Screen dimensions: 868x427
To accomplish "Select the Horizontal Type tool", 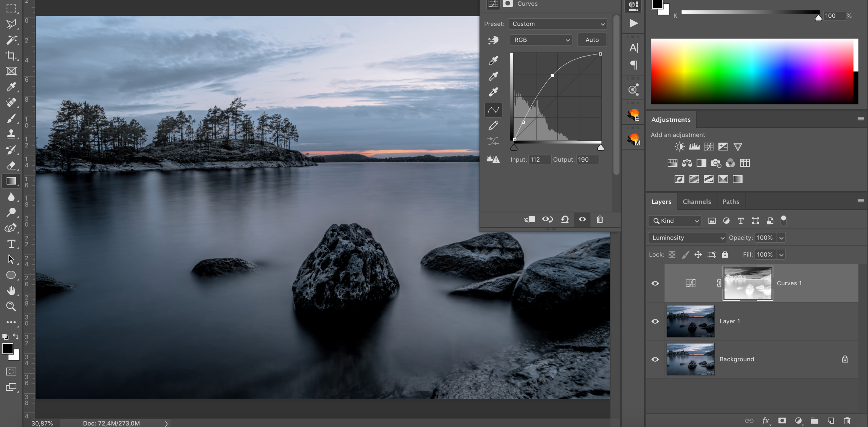I will 11,244.
